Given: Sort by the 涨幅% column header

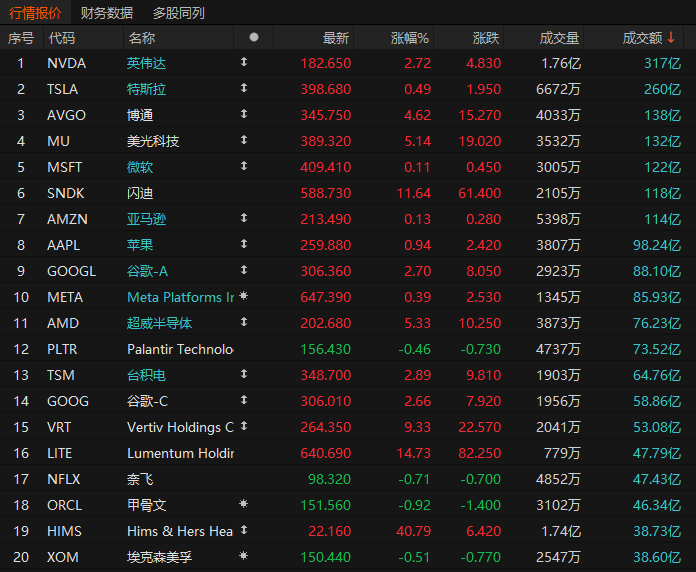Looking at the screenshot, I should coord(409,38).
